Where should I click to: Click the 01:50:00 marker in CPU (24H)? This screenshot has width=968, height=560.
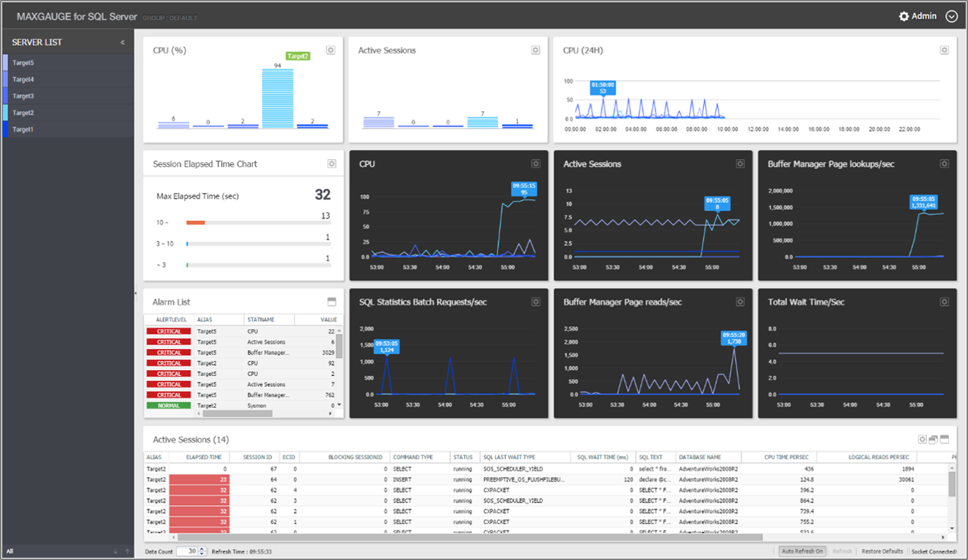tap(603, 88)
